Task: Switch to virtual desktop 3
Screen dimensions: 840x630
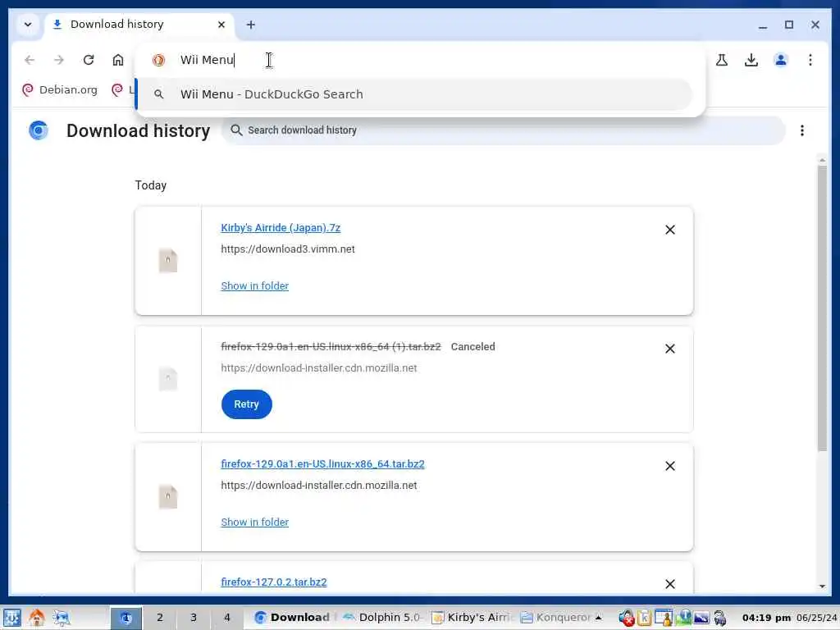Action: (x=194, y=618)
